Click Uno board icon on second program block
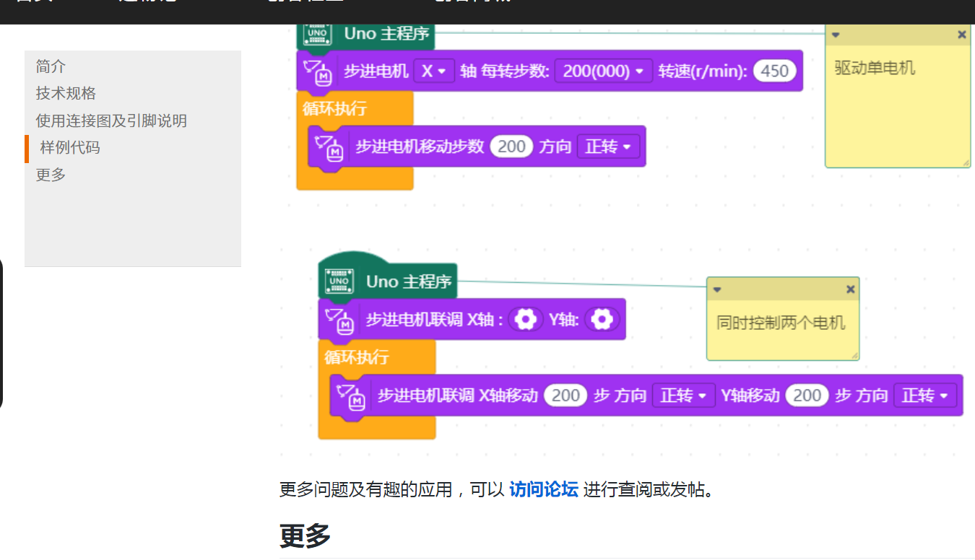This screenshot has width=975, height=560. pos(339,281)
